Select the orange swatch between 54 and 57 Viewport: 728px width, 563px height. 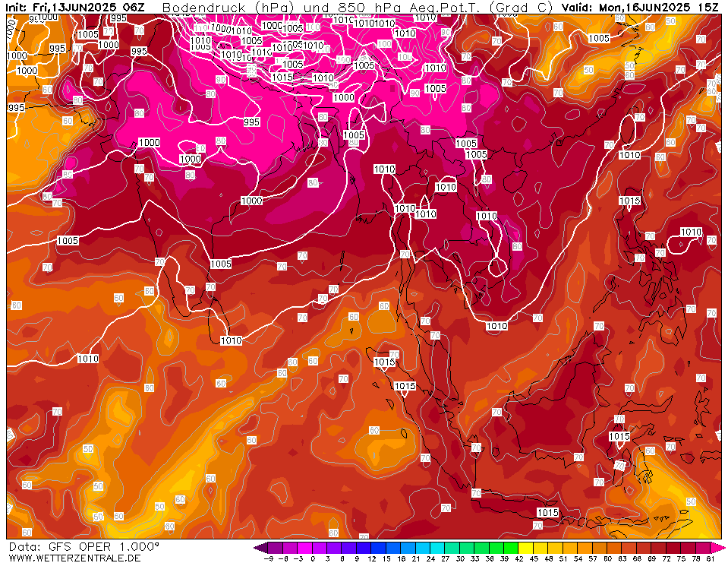click(x=585, y=547)
